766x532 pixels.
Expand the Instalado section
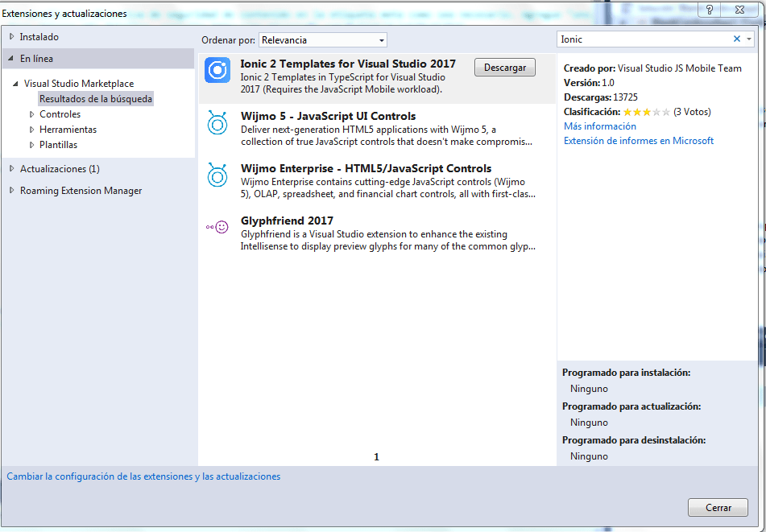point(11,37)
